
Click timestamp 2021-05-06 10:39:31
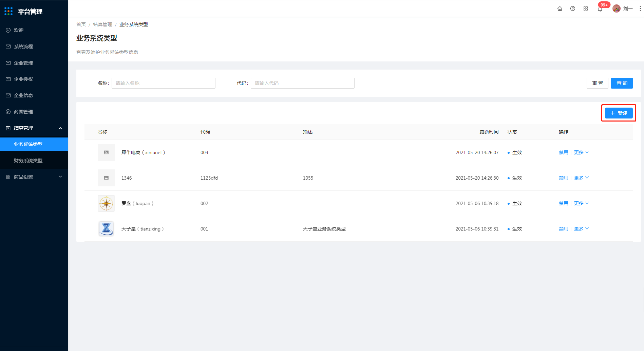point(477,229)
